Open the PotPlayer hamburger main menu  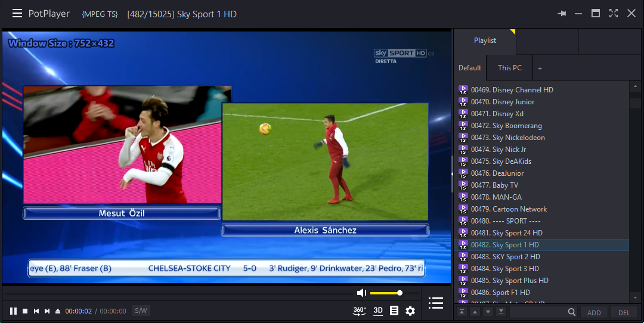pyautogui.click(x=17, y=14)
